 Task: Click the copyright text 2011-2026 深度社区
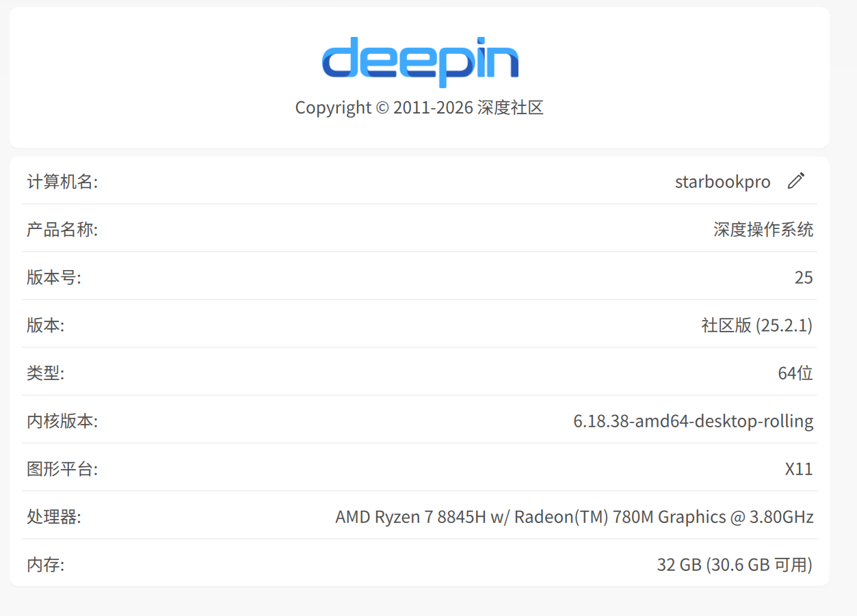(419, 107)
